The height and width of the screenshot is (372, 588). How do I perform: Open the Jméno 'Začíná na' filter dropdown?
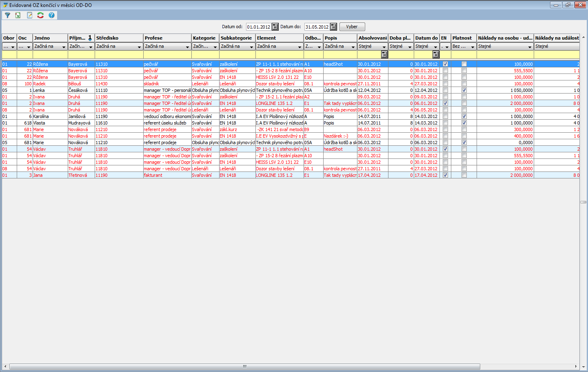click(x=50, y=47)
